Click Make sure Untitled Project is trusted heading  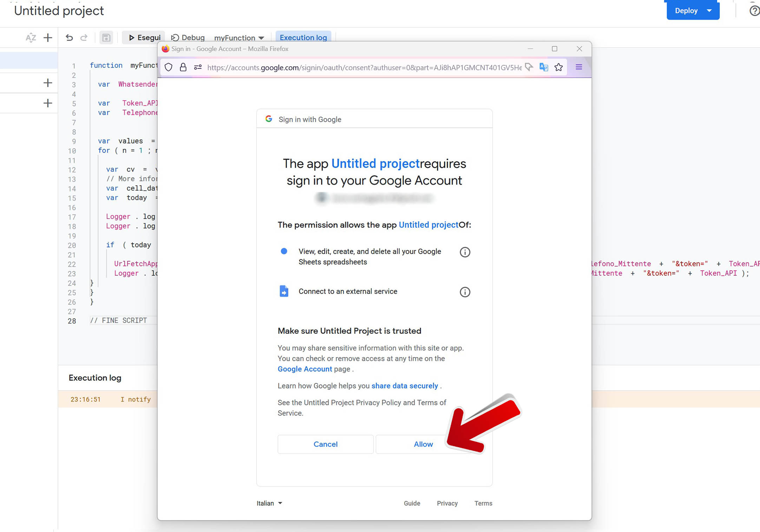coord(349,331)
